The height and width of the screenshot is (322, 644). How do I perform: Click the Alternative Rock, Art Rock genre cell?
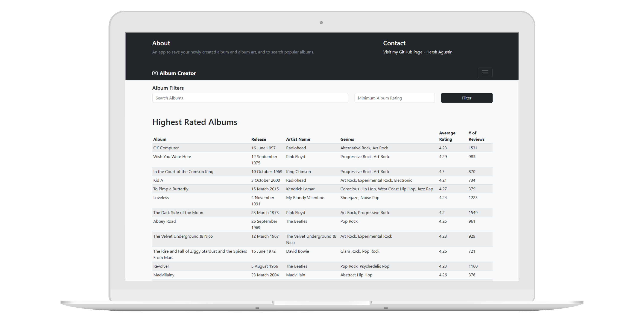[x=364, y=148]
